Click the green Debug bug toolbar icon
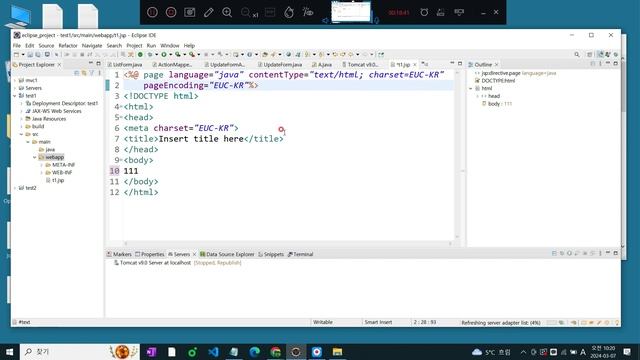640x360 pixels. click(x=149, y=55)
